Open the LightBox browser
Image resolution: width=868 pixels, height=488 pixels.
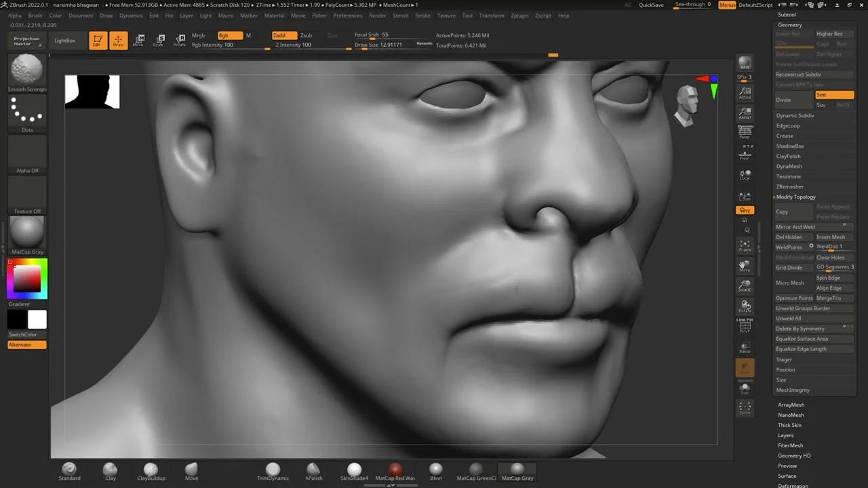point(65,40)
